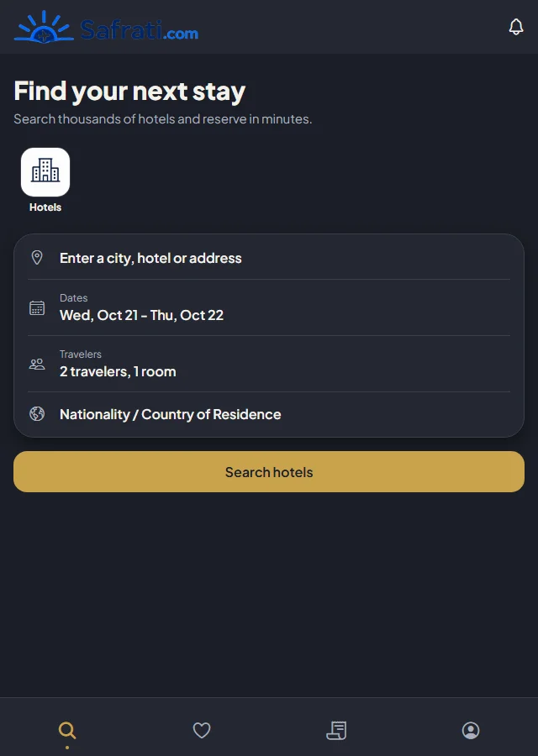Expand the 2 travelers, 1 room selector

click(x=269, y=364)
